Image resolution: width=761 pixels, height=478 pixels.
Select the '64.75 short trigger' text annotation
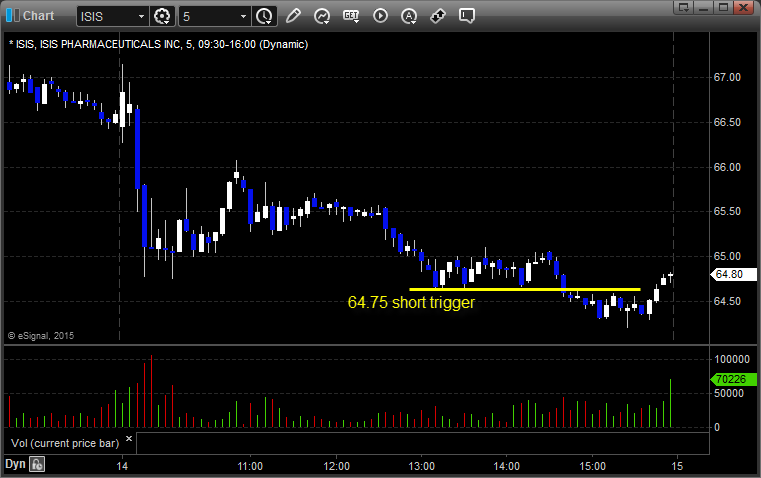[x=411, y=302]
